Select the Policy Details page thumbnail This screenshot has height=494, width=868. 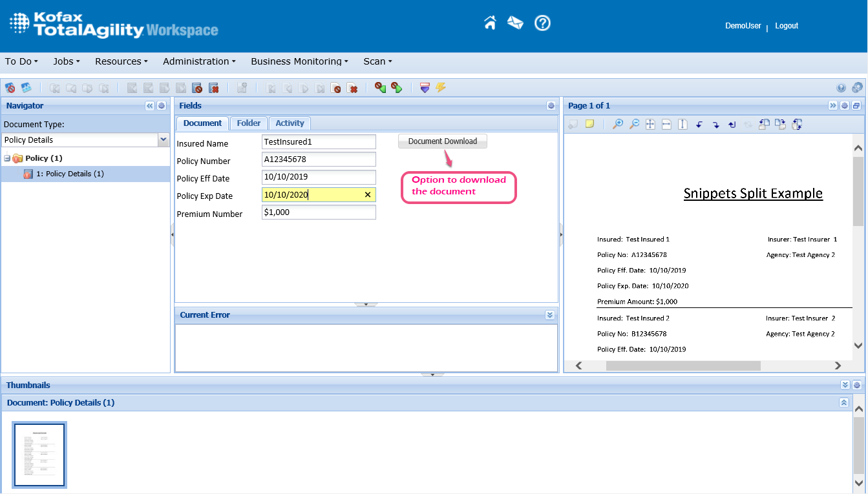click(39, 455)
